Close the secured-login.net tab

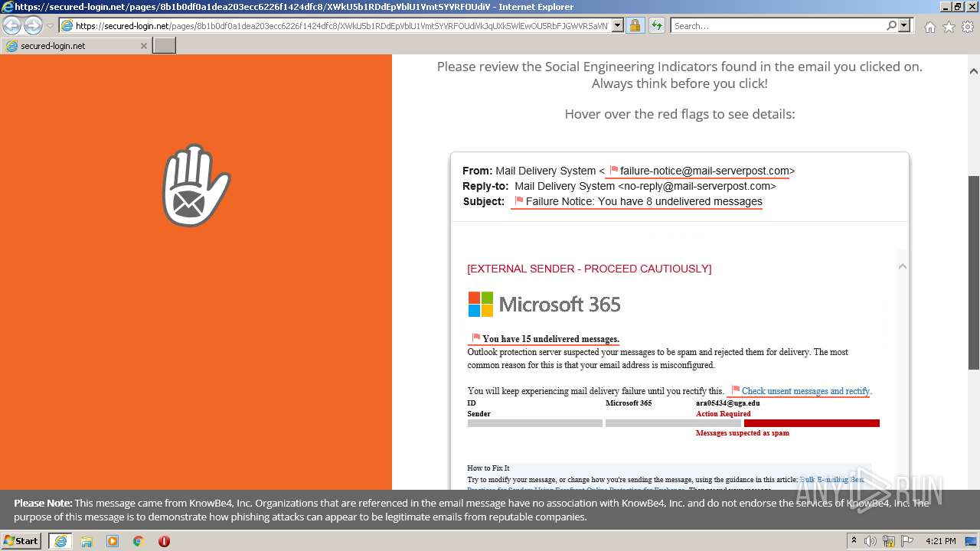(x=143, y=46)
